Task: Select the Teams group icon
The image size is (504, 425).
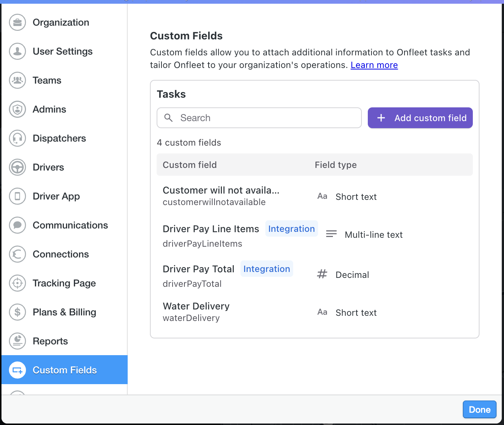Action: [x=17, y=80]
